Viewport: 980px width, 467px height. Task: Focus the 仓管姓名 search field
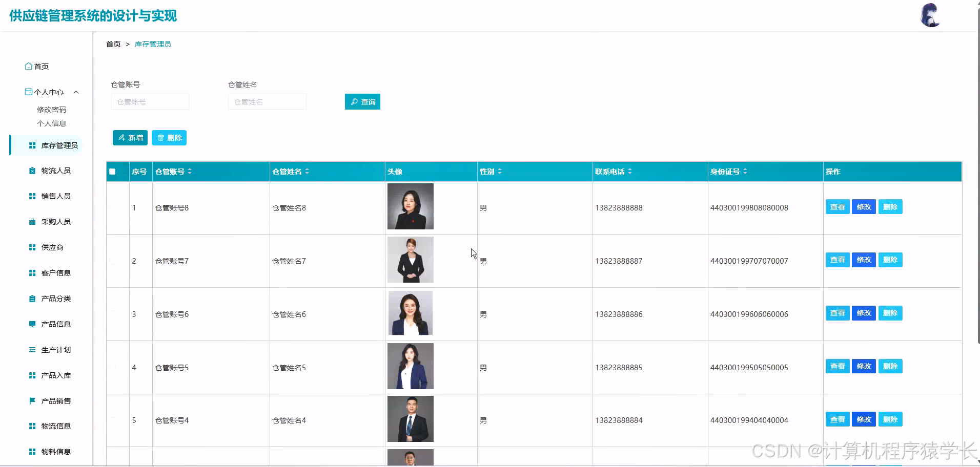(267, 102)
